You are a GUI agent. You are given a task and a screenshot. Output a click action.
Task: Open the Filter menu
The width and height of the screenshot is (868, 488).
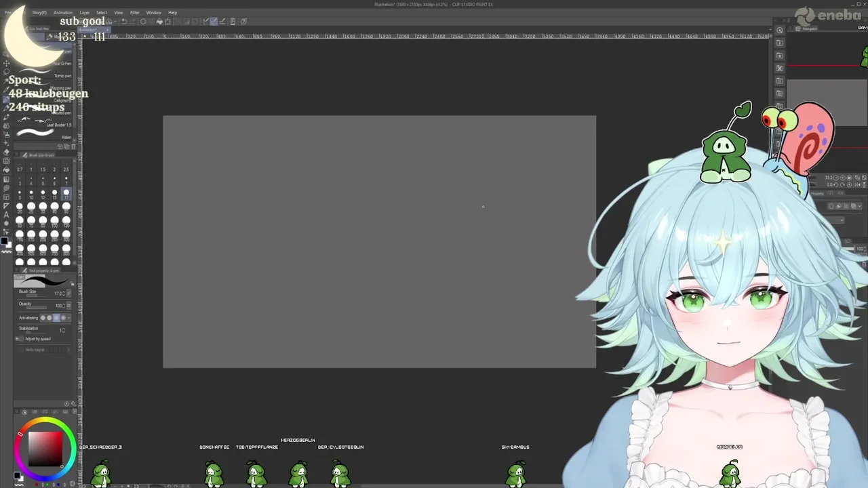pos(135,12)
